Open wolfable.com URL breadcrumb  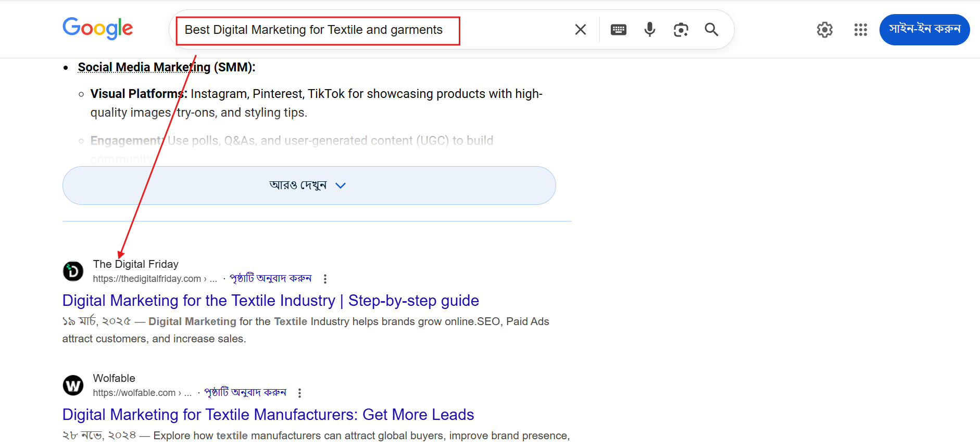(143, 393)
